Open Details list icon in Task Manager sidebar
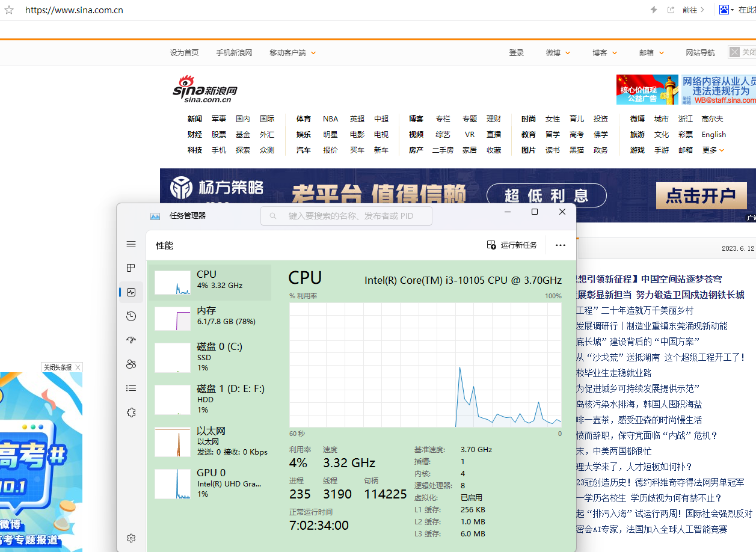756x552 pixels. coord(131,388)
